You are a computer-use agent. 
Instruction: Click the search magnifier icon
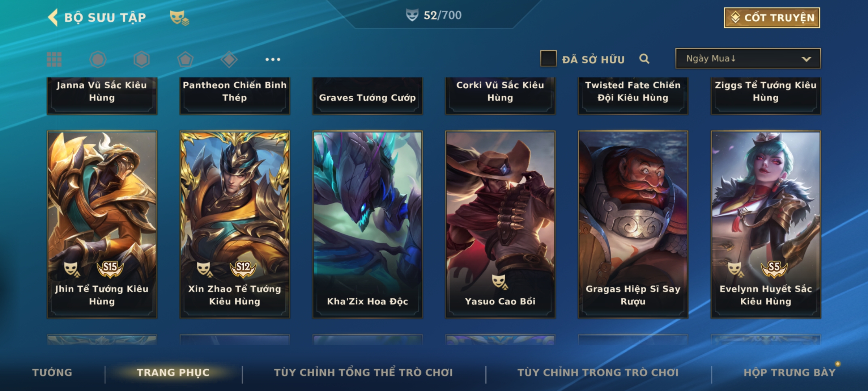(644, 59)
